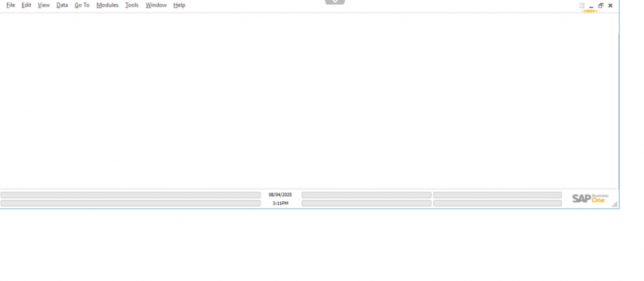Click the upper status field right of the date

pos(367,195)
